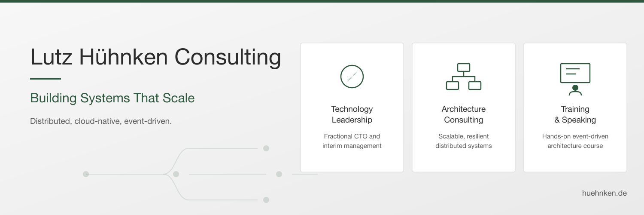This screenshot has height=215, width=644.
Task: Click the Lutz Hühnken Consulting title
Action: tap(155, 57)
